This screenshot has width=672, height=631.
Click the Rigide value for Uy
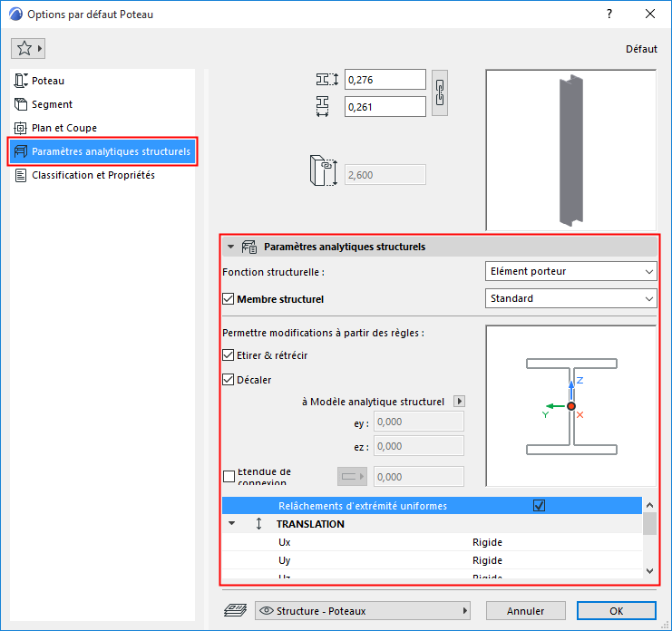coord(487,560)
